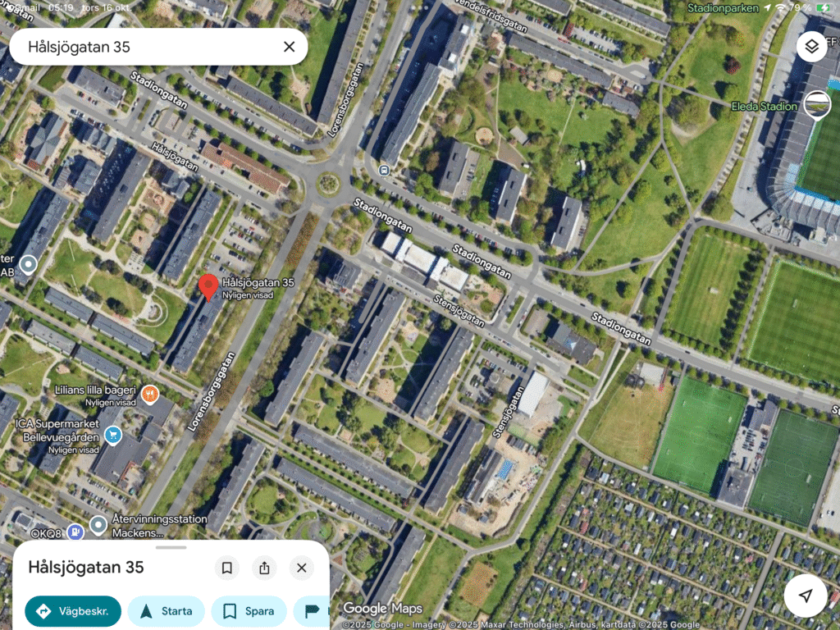Get directions with Vägbeskr. button

pos(73,611)
